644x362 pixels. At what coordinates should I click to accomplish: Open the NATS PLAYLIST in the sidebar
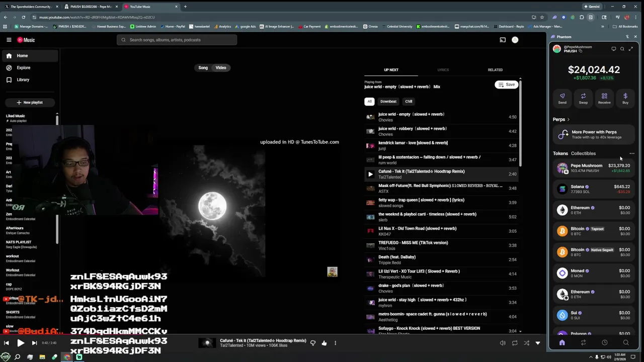point(29,244)
